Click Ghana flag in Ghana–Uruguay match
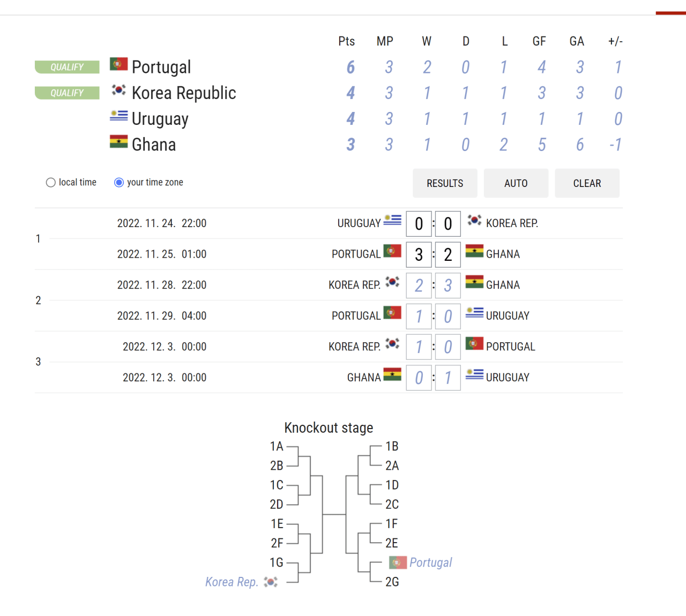 (x=392, y=374)
